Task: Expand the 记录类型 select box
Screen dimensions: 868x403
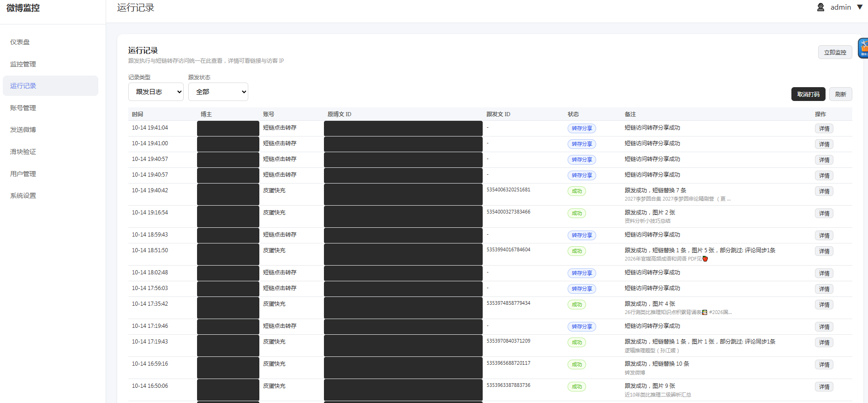Action: (x=156, y=92)
